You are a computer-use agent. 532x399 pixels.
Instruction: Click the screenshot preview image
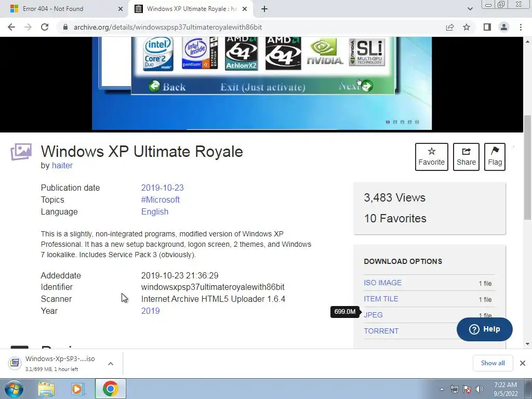pyautogui.click(x=262, y=83)
